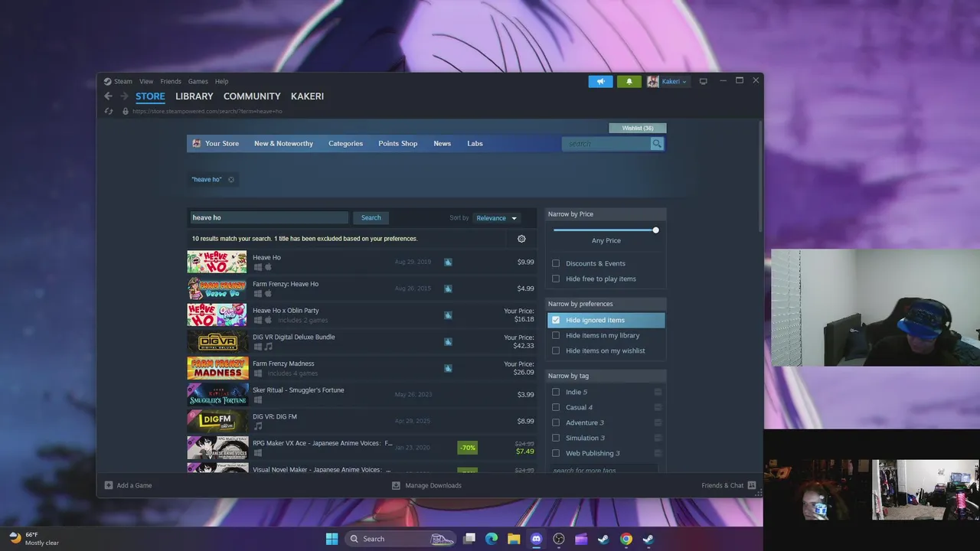Switch to the LIBRARY tab
The image size is (980, 551).
(194, 96)
